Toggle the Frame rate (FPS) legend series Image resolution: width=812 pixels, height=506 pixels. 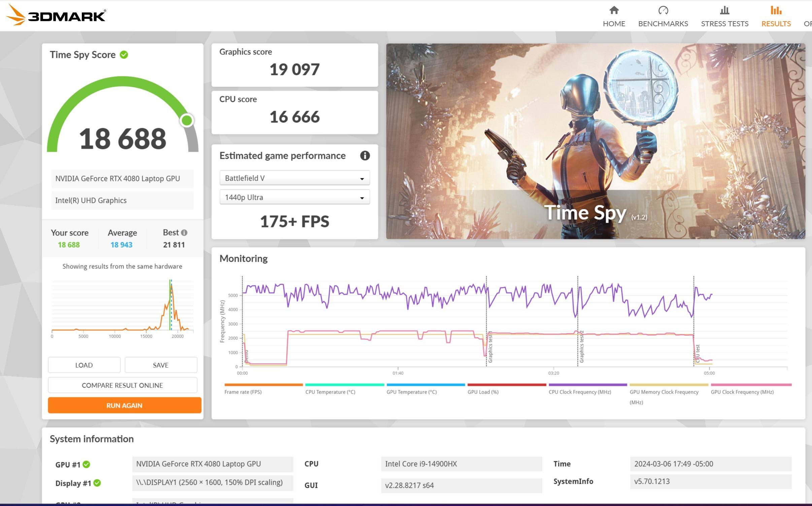tap(243, 392)
